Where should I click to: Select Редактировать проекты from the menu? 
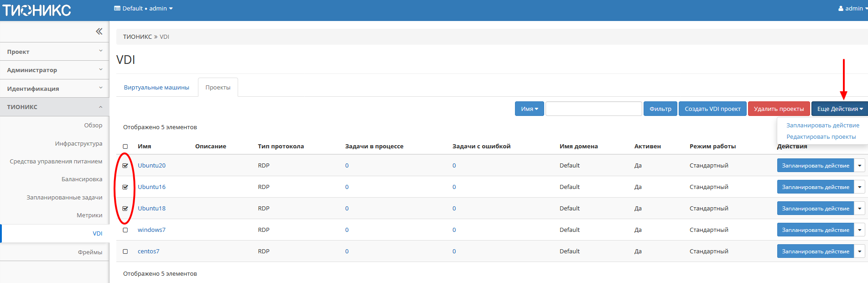(821, 136)
